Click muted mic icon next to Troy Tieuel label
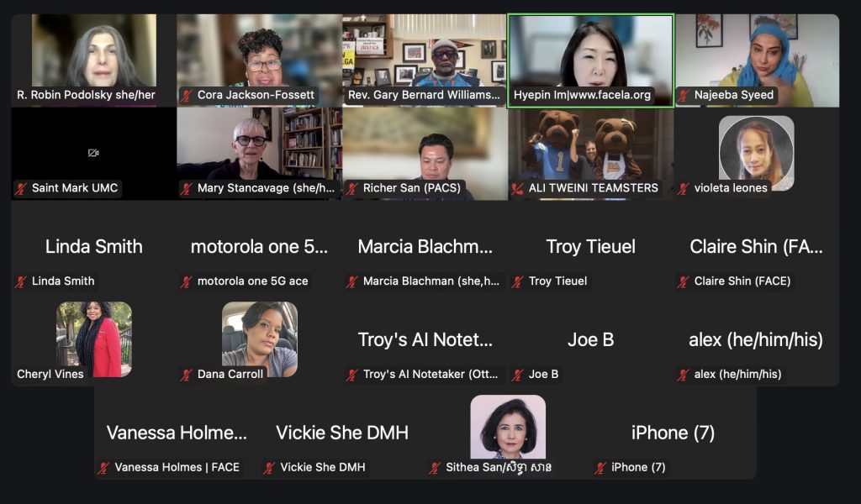This screenshot has width=861, height=504. point(517,282)
